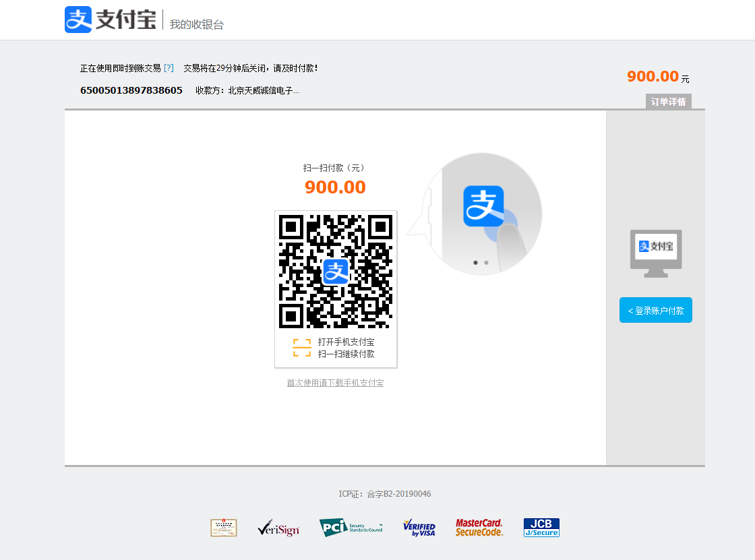Click the ICP证 license text in the footer

coord(385,494)
